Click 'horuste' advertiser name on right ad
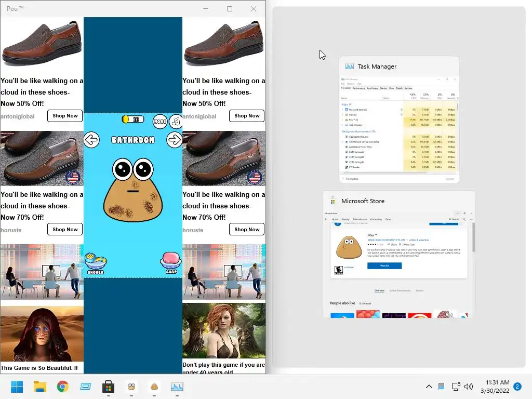The width and height of the screenshot is (532, 399). (x=193, y=230)
